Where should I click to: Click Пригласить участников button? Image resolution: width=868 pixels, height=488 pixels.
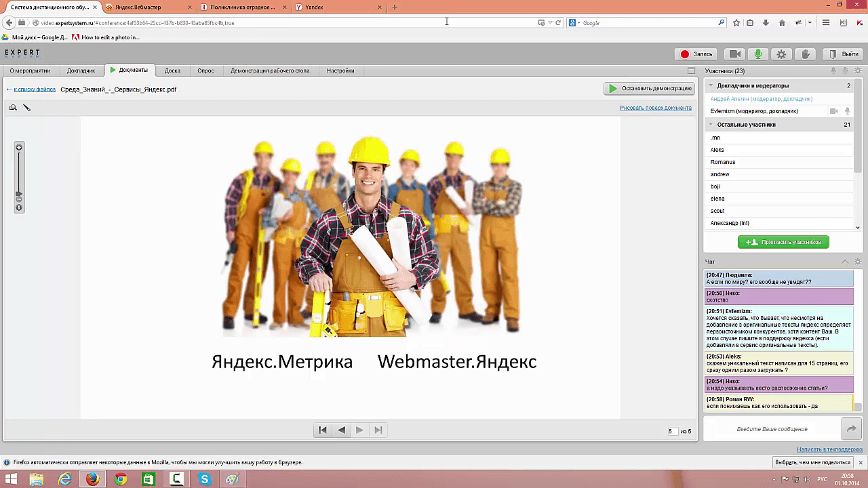(x=783, y=242)
